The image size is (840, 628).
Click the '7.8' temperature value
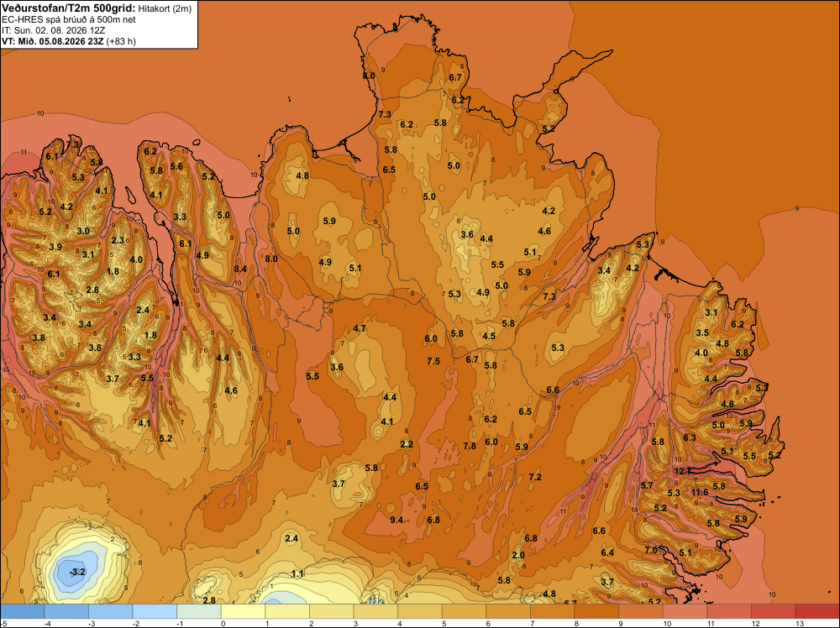470,446
